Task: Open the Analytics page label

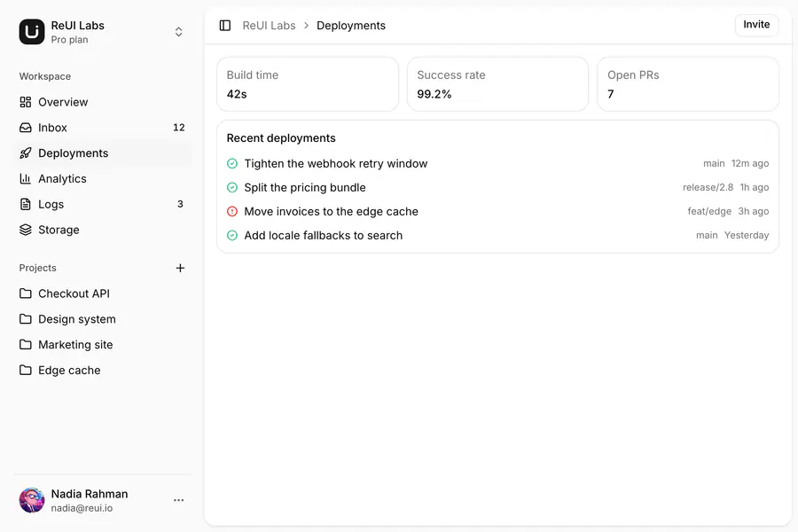Action: 62,179
